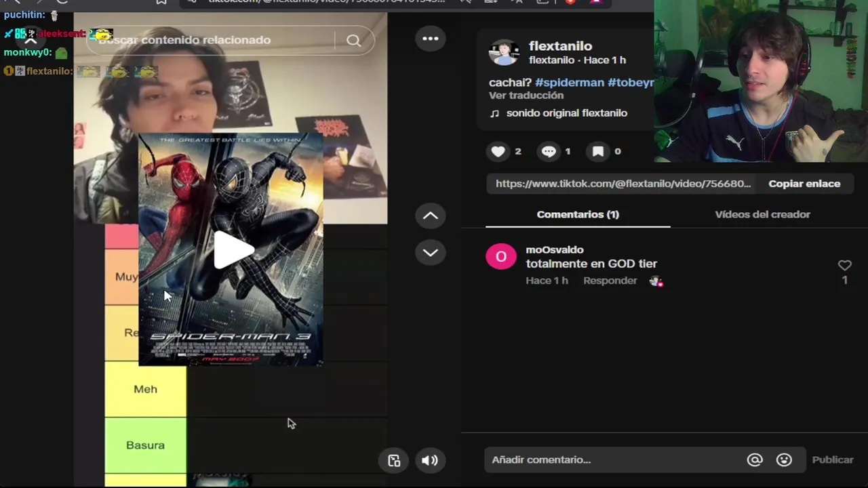The image size is (868, 488).
Task: Click the Spider-Man 3 poster image
Action: (231, 249)
